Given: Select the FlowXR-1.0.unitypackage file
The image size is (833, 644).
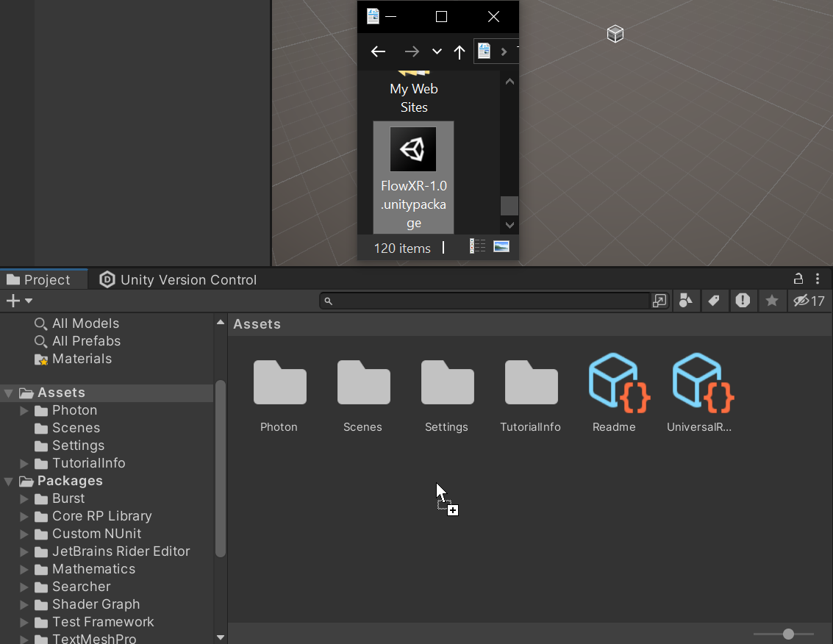Looking at the screenshot, I should tap(413, 177).
